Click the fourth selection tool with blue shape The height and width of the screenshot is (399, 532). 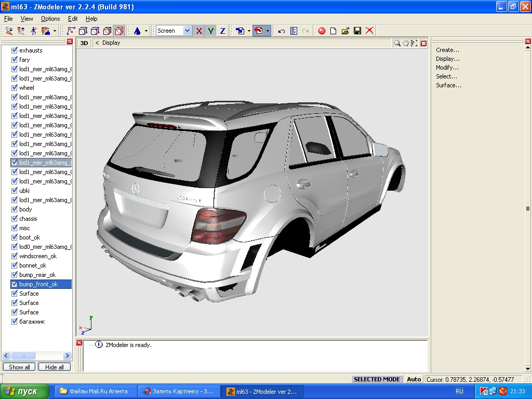pos(46,31)
